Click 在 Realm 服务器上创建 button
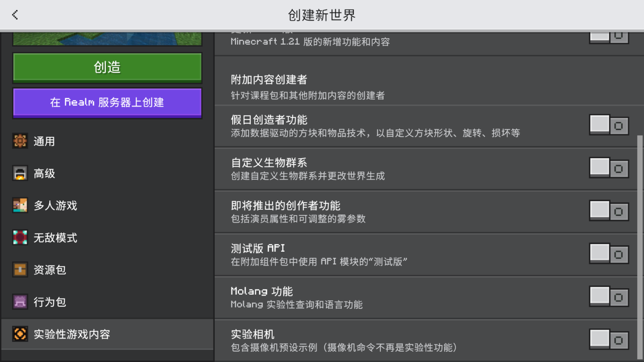This screenshot has width=644, height=362. (x=107, y=103)
